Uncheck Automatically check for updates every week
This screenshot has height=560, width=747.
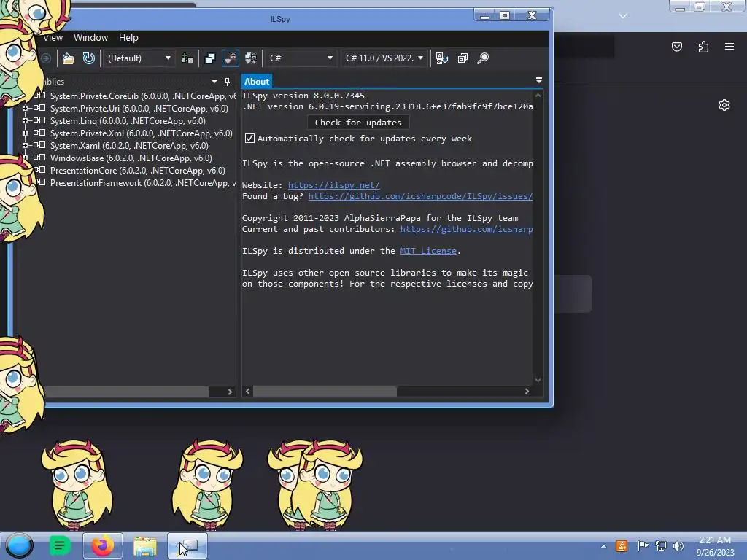tap(249, 139)
